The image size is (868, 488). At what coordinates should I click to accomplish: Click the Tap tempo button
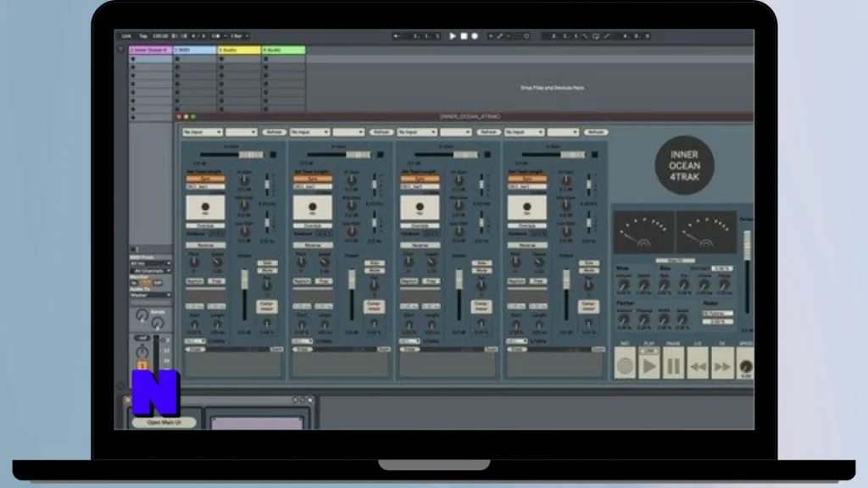[143, 36]
